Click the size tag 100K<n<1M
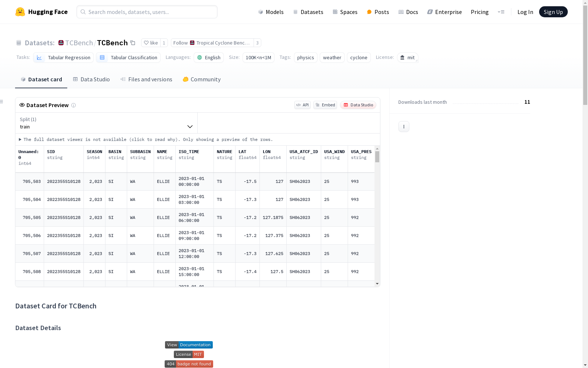Image resolution: width=588 pixels, height=368 pixels. click(258, 57)
